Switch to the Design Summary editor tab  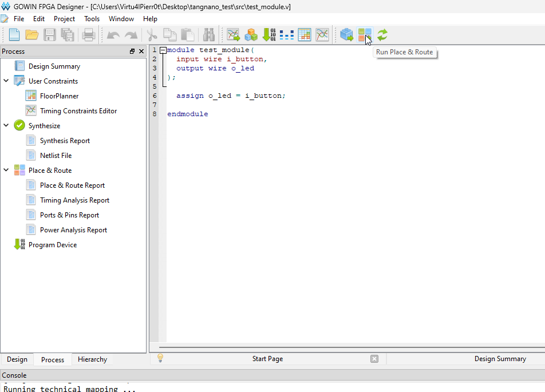pyautogui.click(x=500, y=359)
